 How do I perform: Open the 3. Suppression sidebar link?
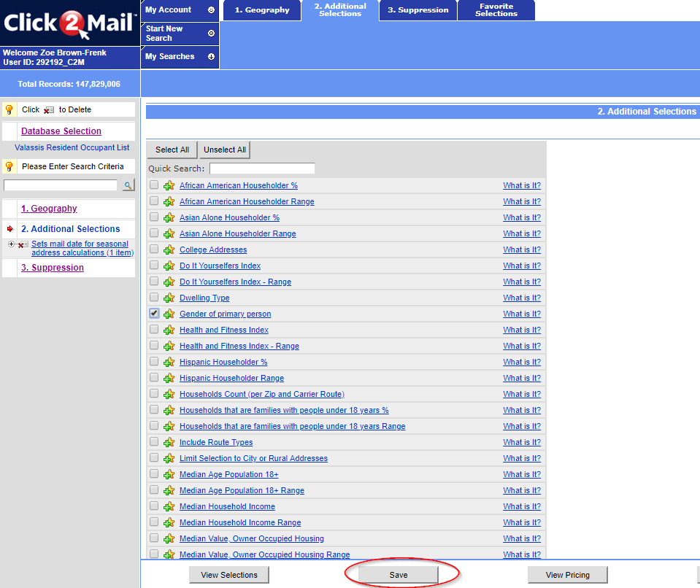click(x=53, y=268)
